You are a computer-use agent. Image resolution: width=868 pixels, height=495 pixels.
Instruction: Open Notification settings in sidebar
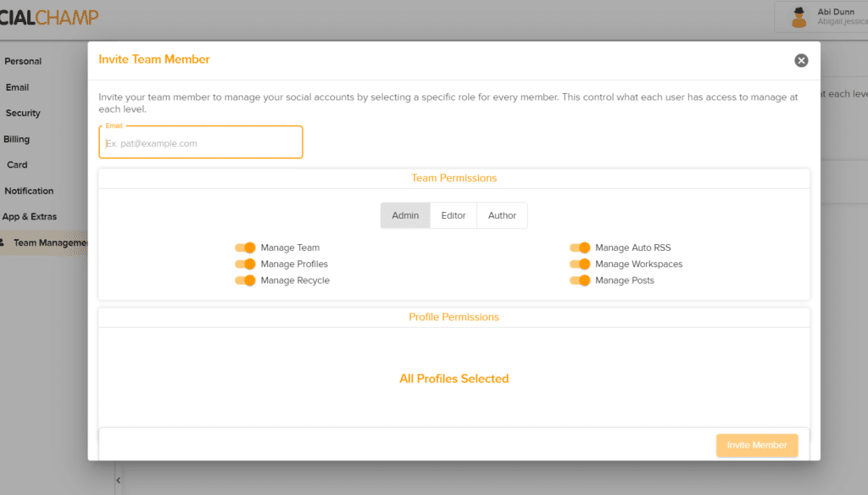pyautogui.click(x=29, y=191)
